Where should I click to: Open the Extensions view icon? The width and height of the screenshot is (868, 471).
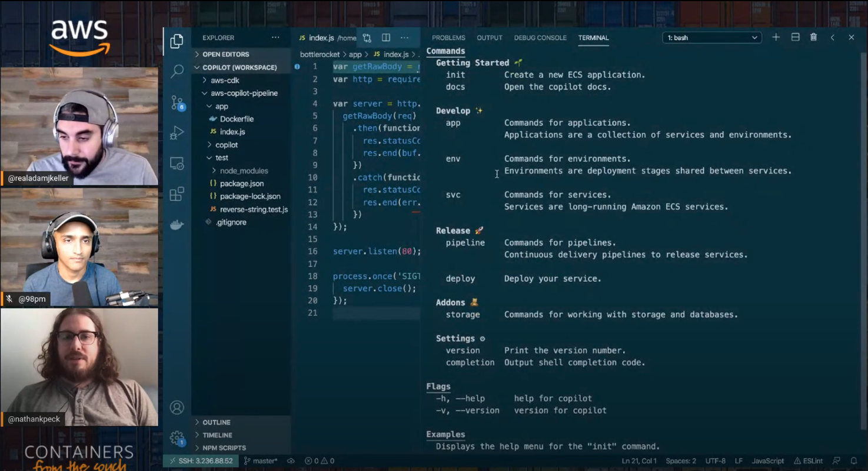click(x=177, y=194)
